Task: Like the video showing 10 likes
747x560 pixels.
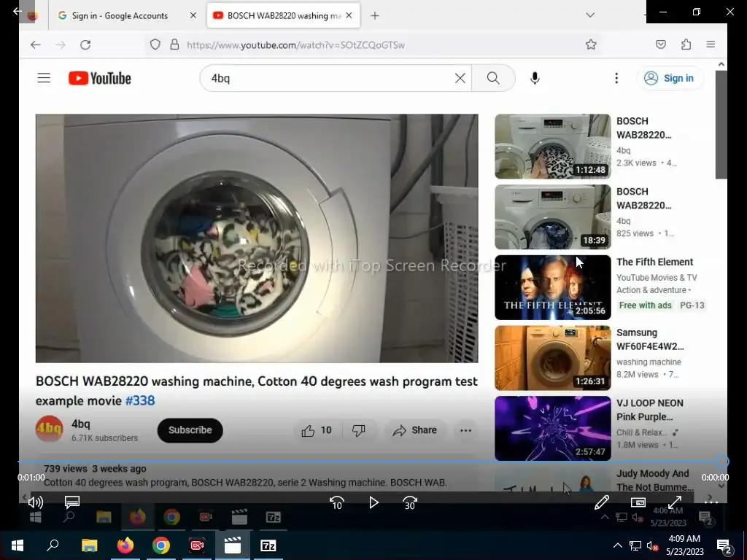Action: click(317, 430)
